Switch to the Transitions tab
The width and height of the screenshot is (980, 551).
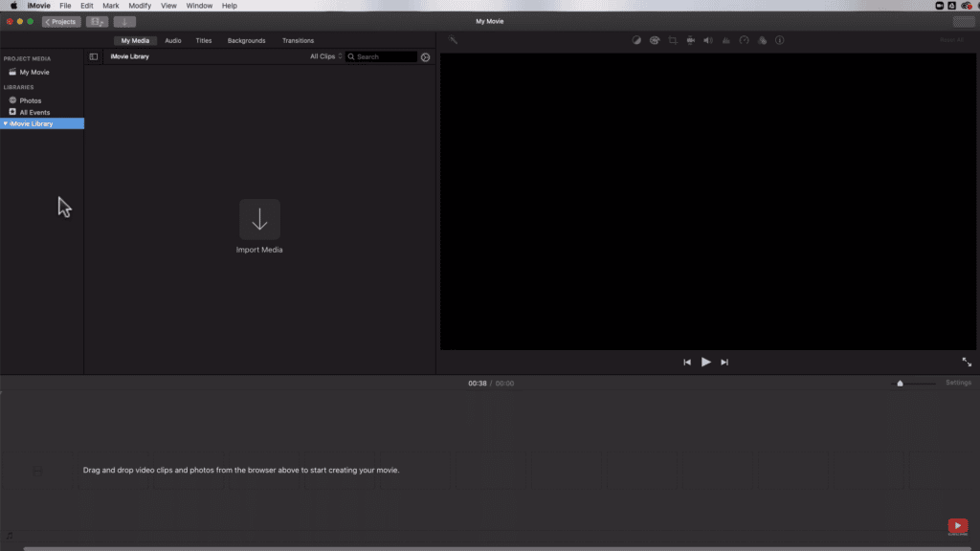click(x=298, y=41)
